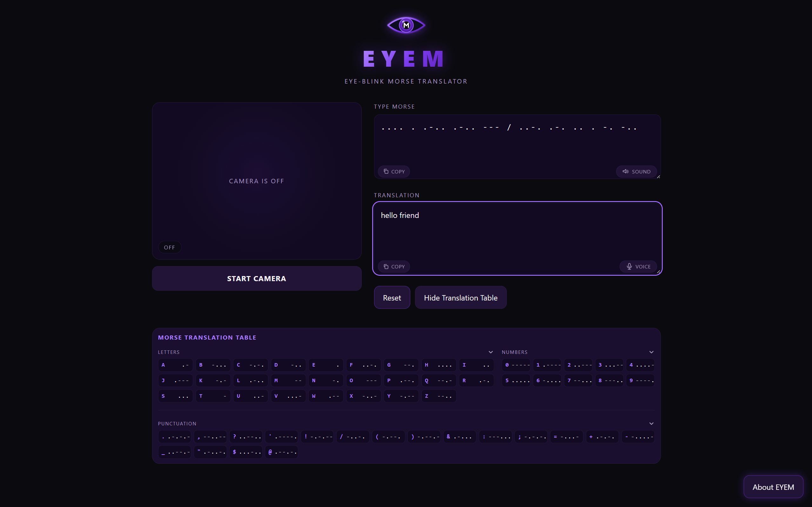The image size is (812, 507).
Task: Hide the translation table
Action: (460, 297)
